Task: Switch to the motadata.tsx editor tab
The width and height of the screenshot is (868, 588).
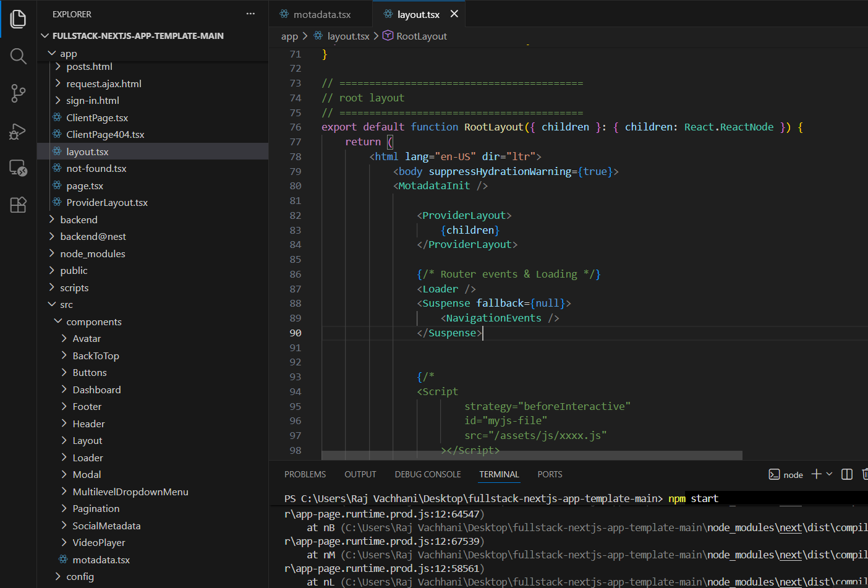Action: point(321,14)
